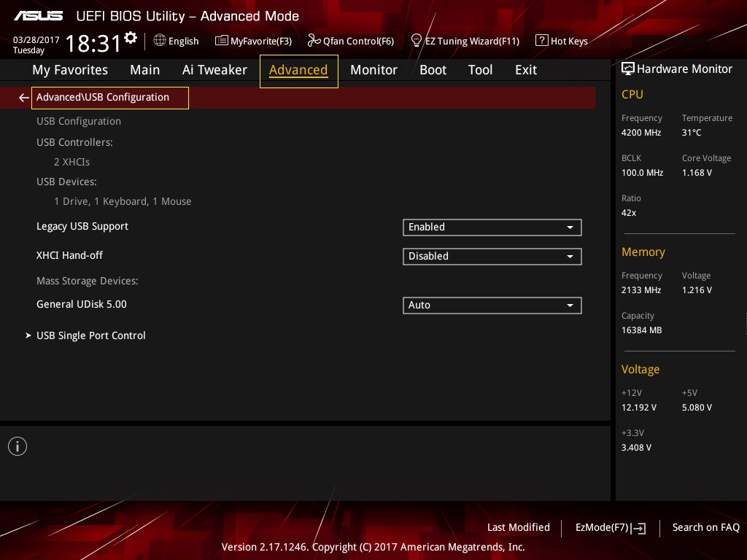Screen dimensions: 747x560
Task: Click the ASUS logo
Action: pyautogui.click(x=38, y=16)
